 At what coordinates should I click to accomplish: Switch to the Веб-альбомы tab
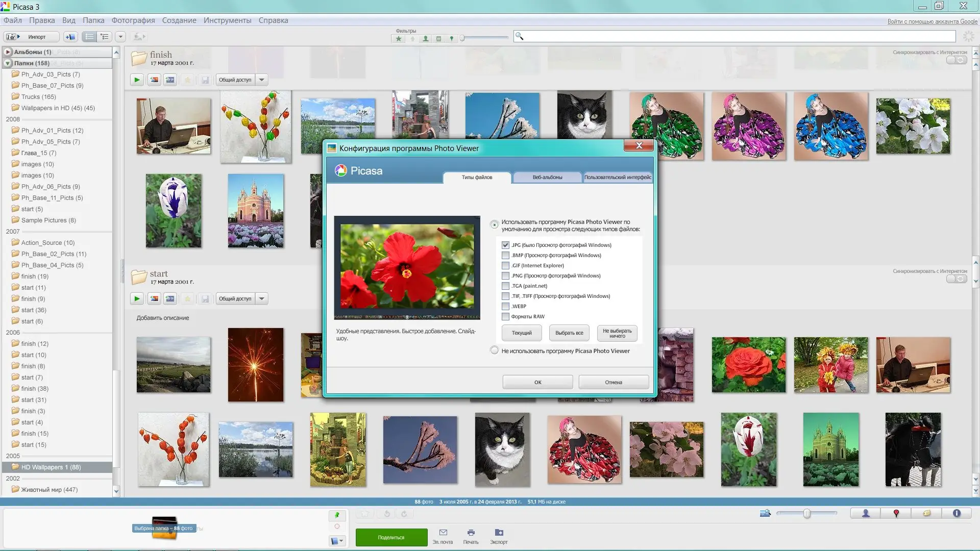click(547, 178)
